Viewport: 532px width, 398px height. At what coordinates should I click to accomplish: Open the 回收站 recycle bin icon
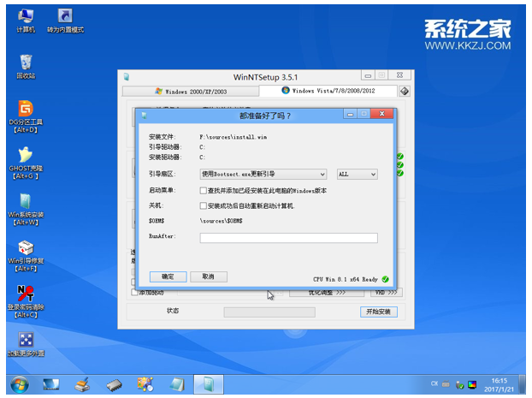pyautogui.click(x=26, y=67)
